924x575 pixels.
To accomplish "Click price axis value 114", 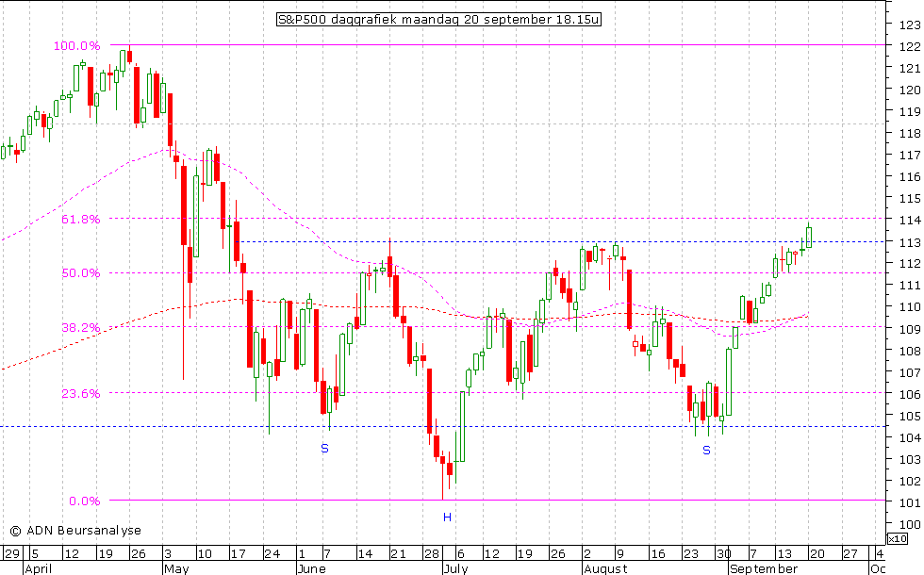I will pos(910,221).
